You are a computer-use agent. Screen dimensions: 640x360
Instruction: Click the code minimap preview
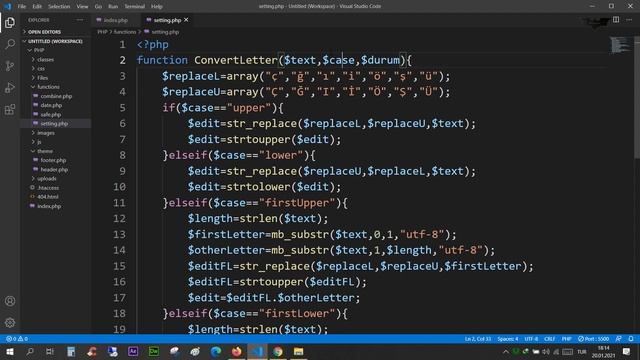(620, 44)
